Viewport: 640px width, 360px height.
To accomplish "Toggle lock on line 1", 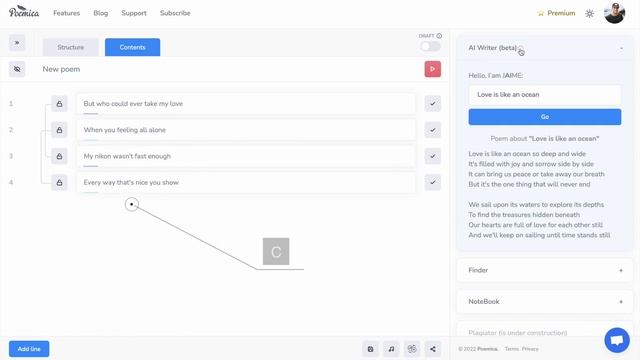I will pos(59,104).
